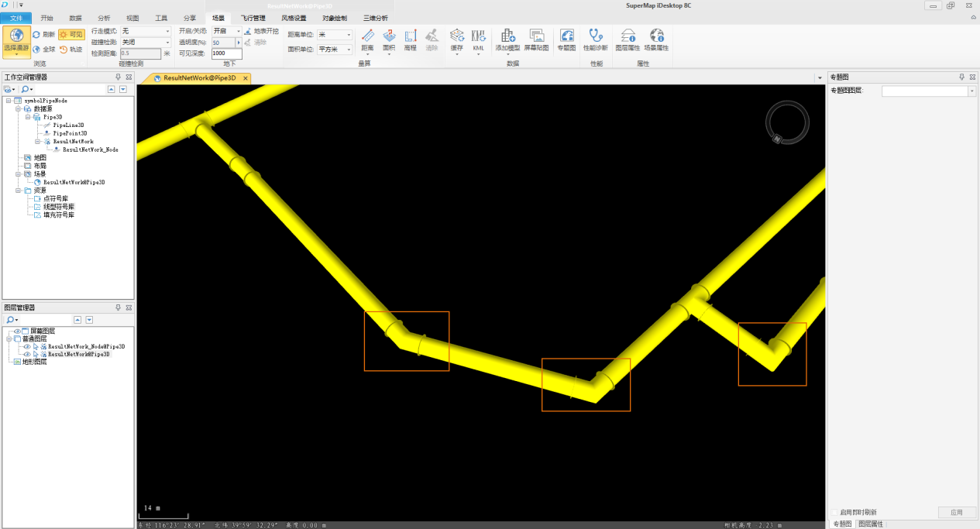Toggle visibility of ResultNetWork@Pipe3D layer
The height and width of the screenshot is (529, 980).
26,354
